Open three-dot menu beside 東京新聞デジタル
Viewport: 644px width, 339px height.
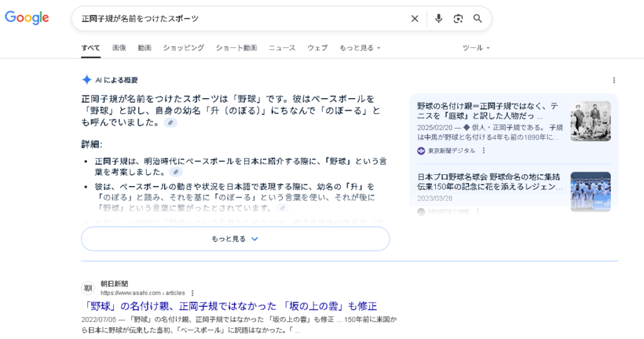[484, 150]
